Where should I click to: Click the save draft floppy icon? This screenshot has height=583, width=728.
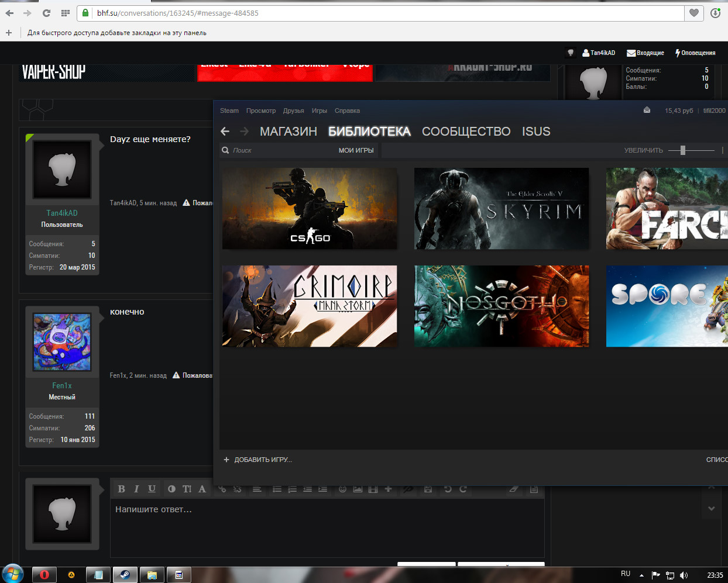[428, 489]
